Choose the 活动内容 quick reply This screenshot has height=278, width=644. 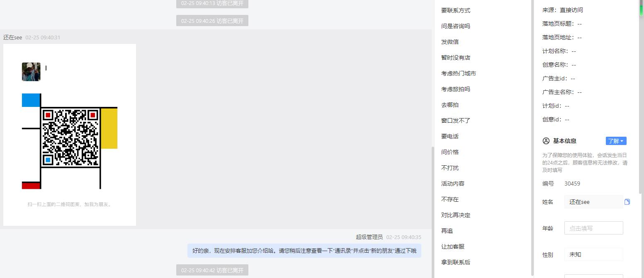click(x=453, y=184)
